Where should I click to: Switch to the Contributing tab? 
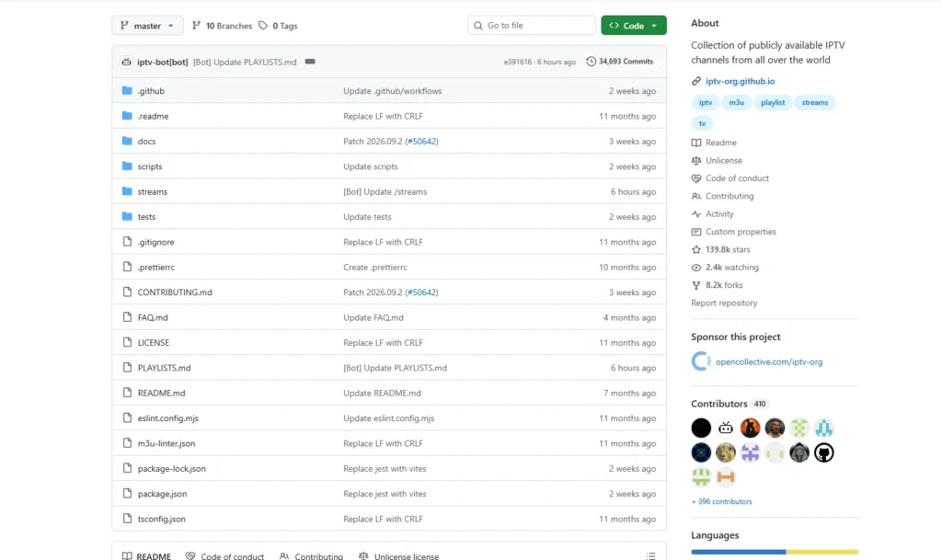tap(311, 556)
